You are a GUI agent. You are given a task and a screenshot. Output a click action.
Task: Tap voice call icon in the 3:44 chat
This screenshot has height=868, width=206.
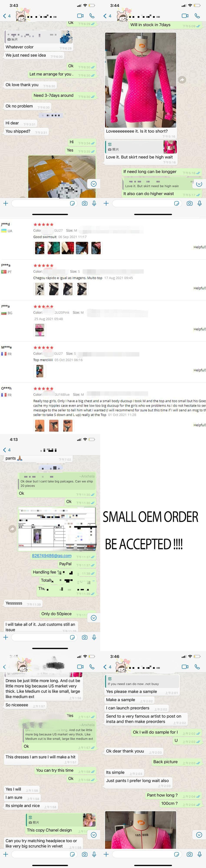click(x=197, y=15)
